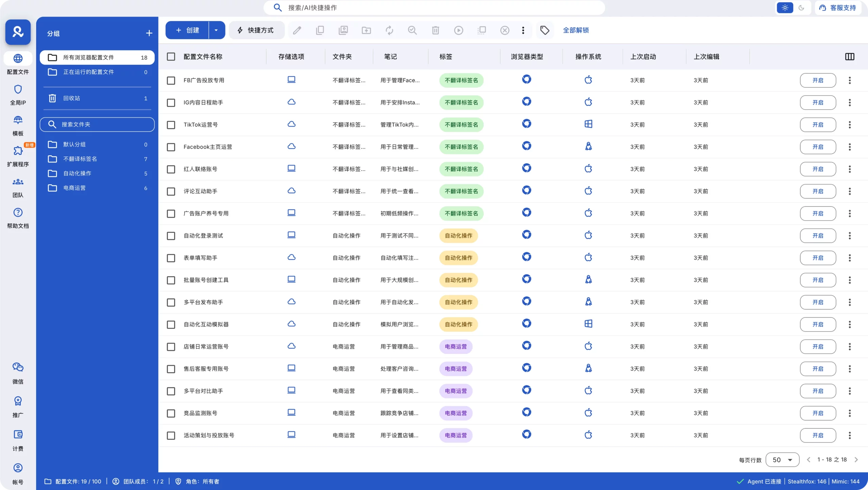Click the 开启 button for 红人联络账号
The height and width of the screenshot is (490, 868).
[817, 169]
